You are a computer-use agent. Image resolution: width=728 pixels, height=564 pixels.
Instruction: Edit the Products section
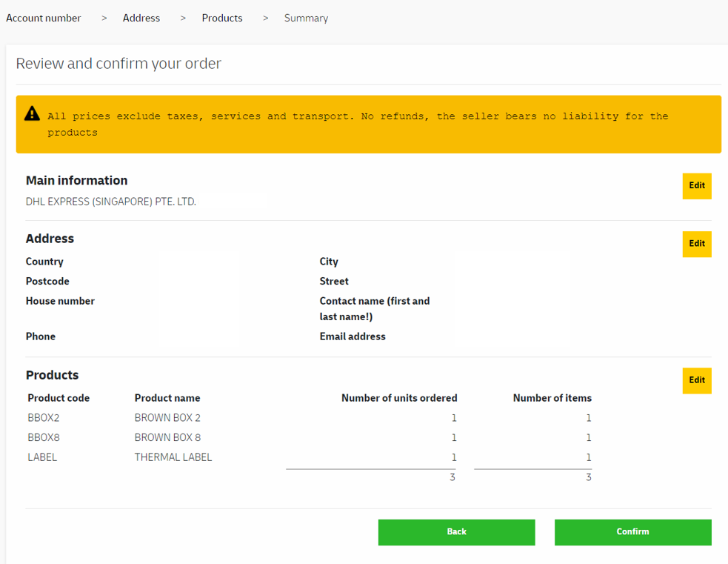click(696, 380)
